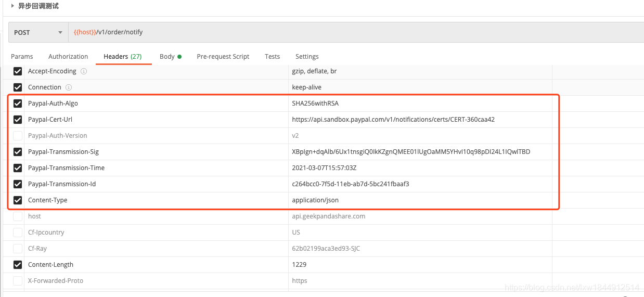Click the transmission ID value c264bcc0
This screenshot has width=644, height=297.
pyautogui.click(x=351, y=184)
